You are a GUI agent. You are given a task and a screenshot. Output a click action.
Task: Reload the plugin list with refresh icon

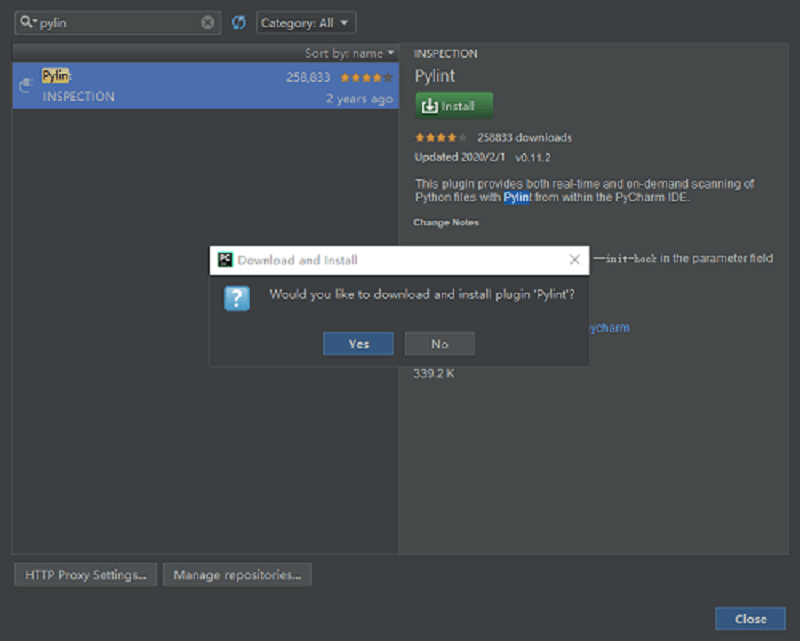tap(238, 22)
